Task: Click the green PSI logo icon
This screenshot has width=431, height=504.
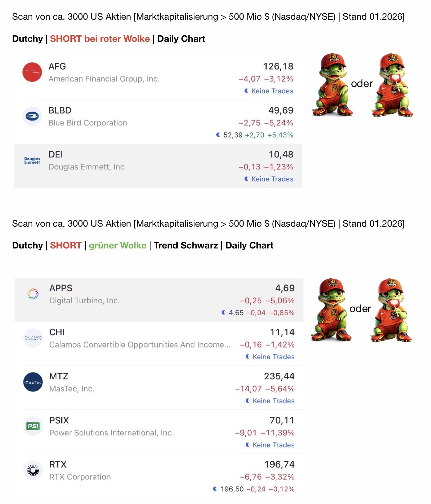Action: [33, 426]
